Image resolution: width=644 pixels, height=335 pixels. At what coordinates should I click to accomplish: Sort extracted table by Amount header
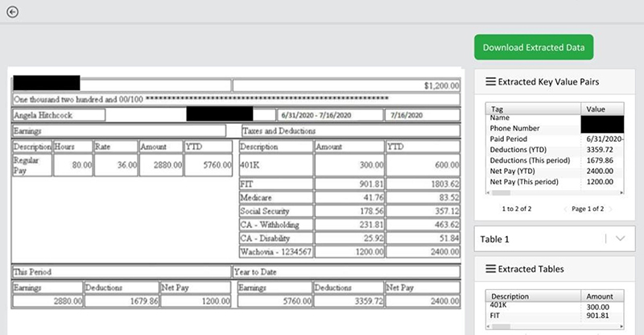(602, 296)
